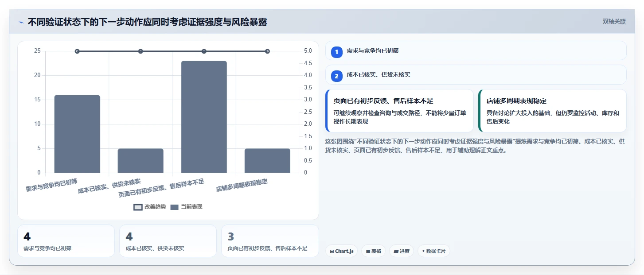Toggle the 改善趋势 legend entry
Screen dimensions: 644x275
tap(150, 207)
